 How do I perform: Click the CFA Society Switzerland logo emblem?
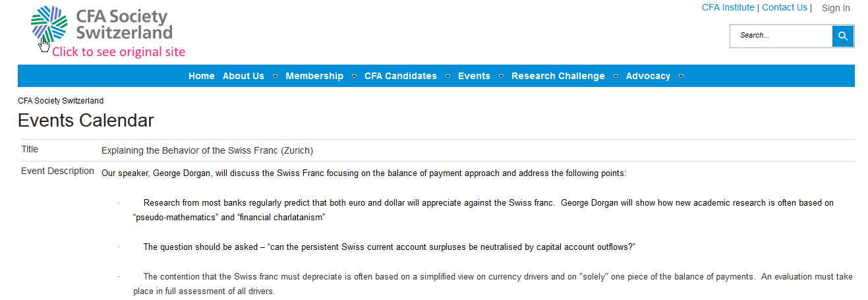coord(49,24)
